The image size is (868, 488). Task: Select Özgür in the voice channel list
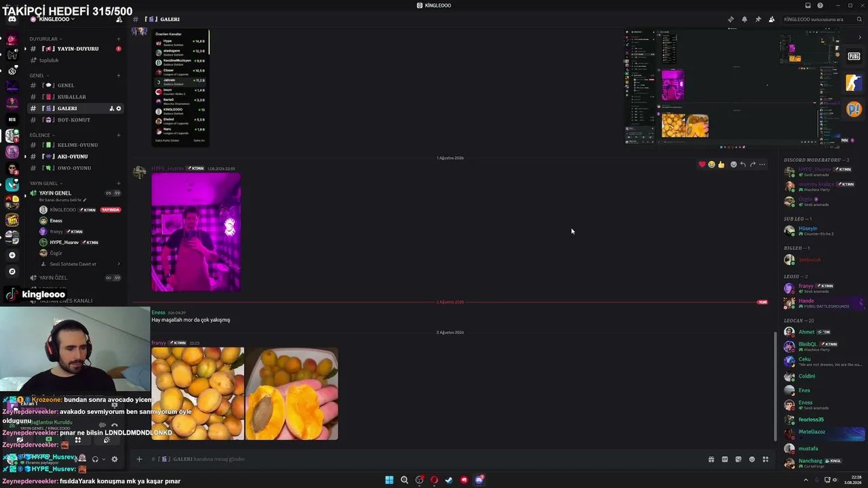coord(80,253)
